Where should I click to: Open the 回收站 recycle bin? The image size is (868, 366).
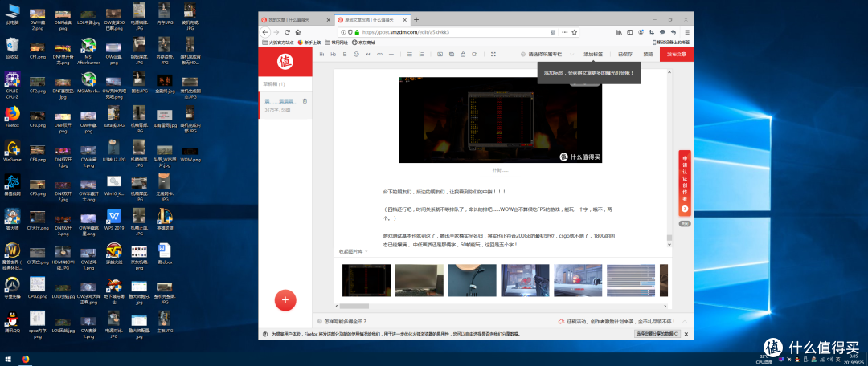tap(12, 49)
